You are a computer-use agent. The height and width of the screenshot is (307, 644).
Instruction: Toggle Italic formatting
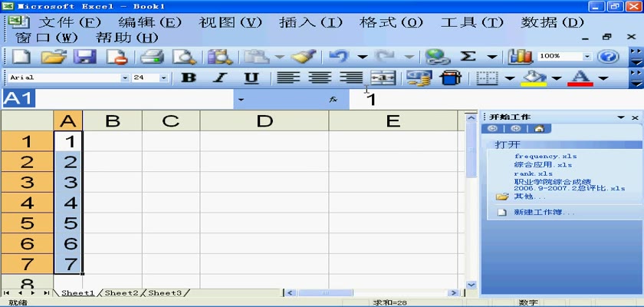(x=219, y=78)
